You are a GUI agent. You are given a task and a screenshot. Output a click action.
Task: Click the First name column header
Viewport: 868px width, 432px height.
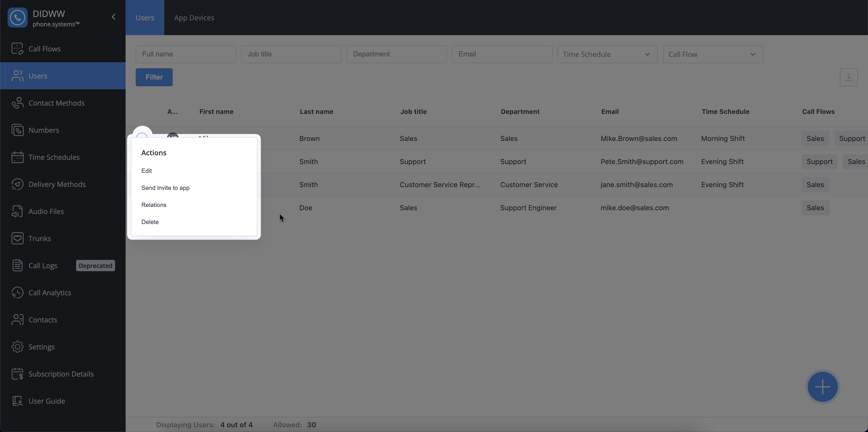(x=216, y=112)
